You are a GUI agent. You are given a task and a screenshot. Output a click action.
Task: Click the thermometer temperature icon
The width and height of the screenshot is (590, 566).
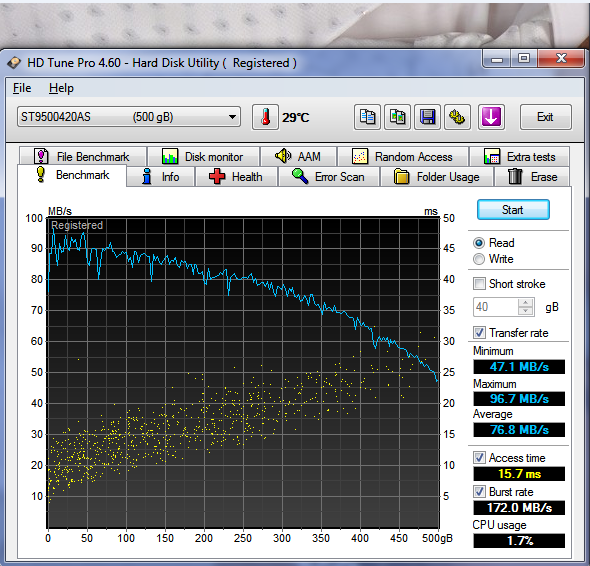pyautogui.click(x=265, y=117)
